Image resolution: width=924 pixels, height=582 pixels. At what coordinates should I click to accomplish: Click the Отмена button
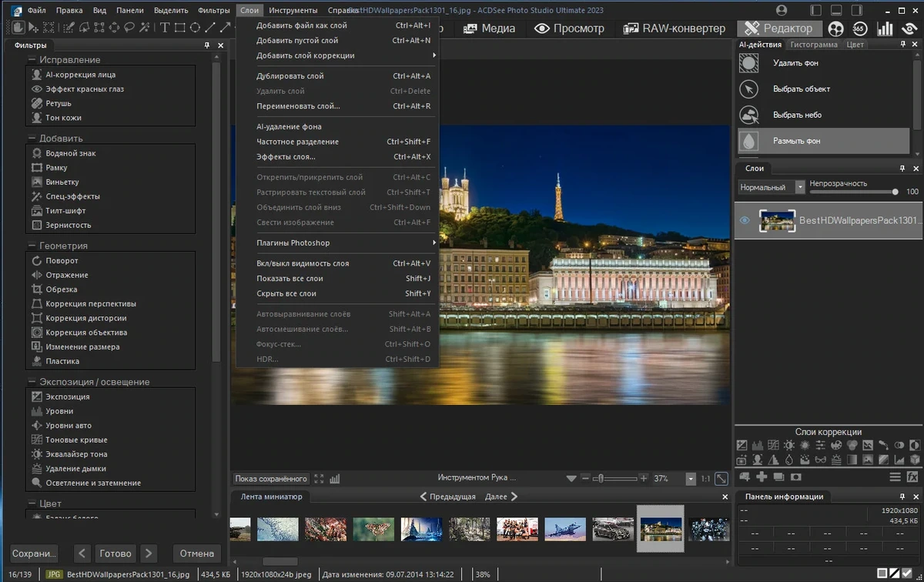click(x=197, y=553)
